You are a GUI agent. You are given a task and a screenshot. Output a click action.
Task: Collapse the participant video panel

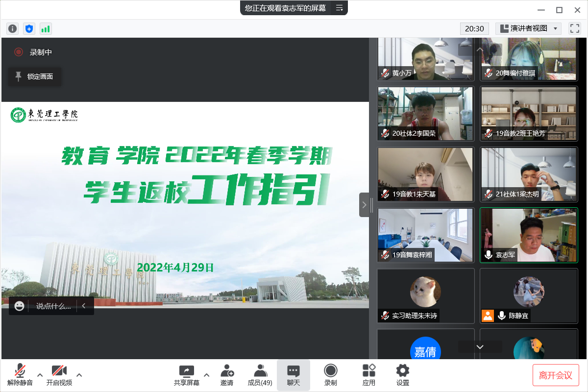pyautogui.click(x=364, y=205)
